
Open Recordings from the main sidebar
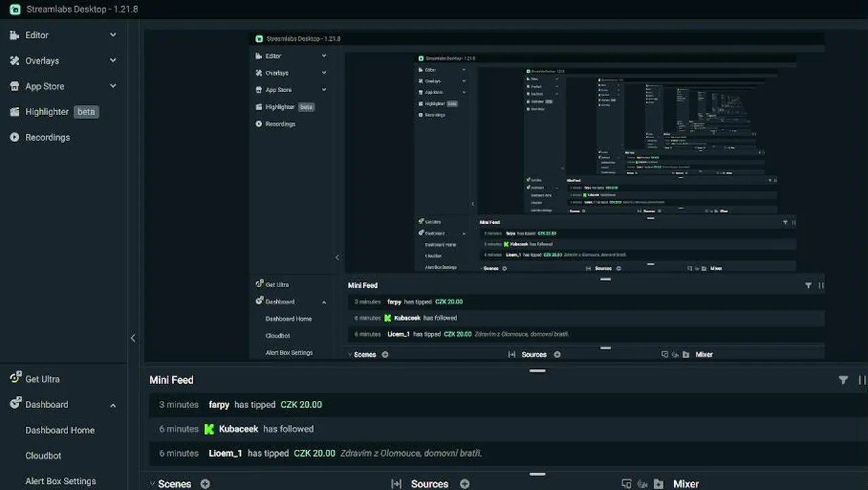[48, 137]
